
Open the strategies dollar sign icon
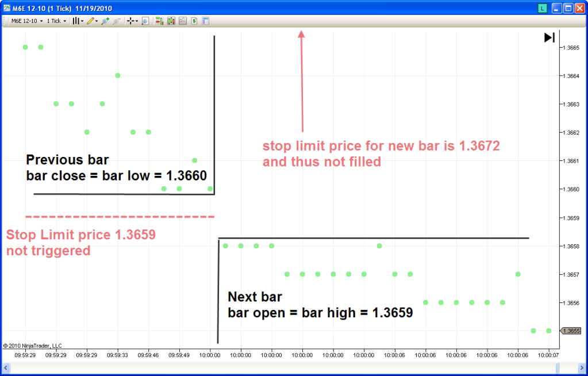click(x=194, y=21)
